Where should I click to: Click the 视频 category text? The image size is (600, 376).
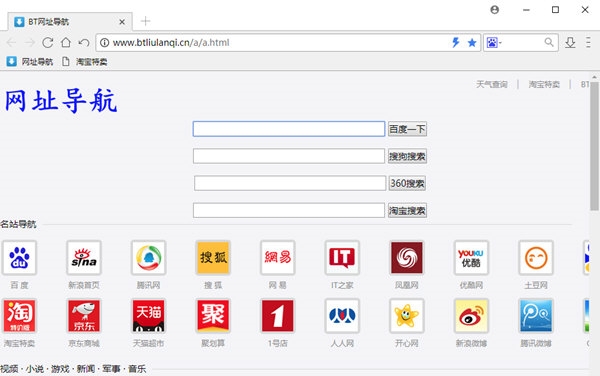(9, 369)
